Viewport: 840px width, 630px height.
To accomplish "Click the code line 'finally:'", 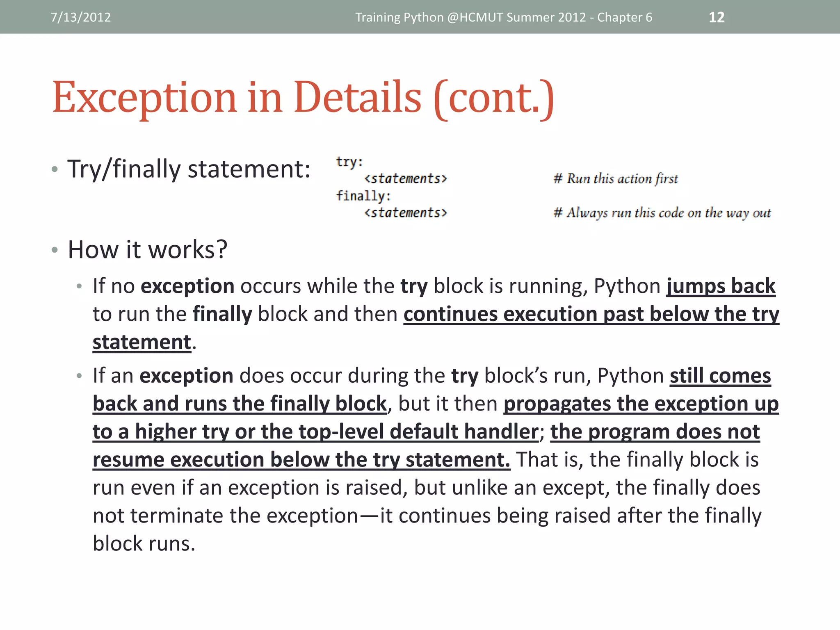I will 363,196.
